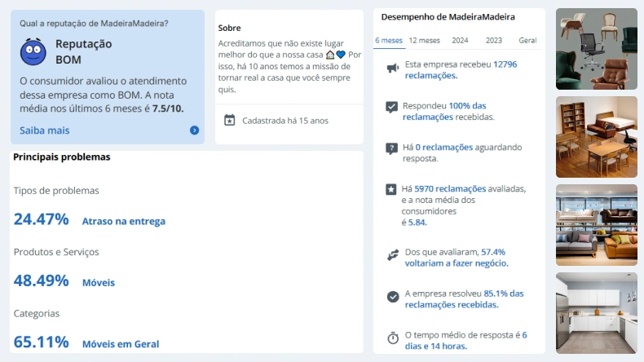Click the handshake icon beside 57.4% voltariam
Image resolution: width=644 pixels, height=362 pixels.
click(393, 254)
